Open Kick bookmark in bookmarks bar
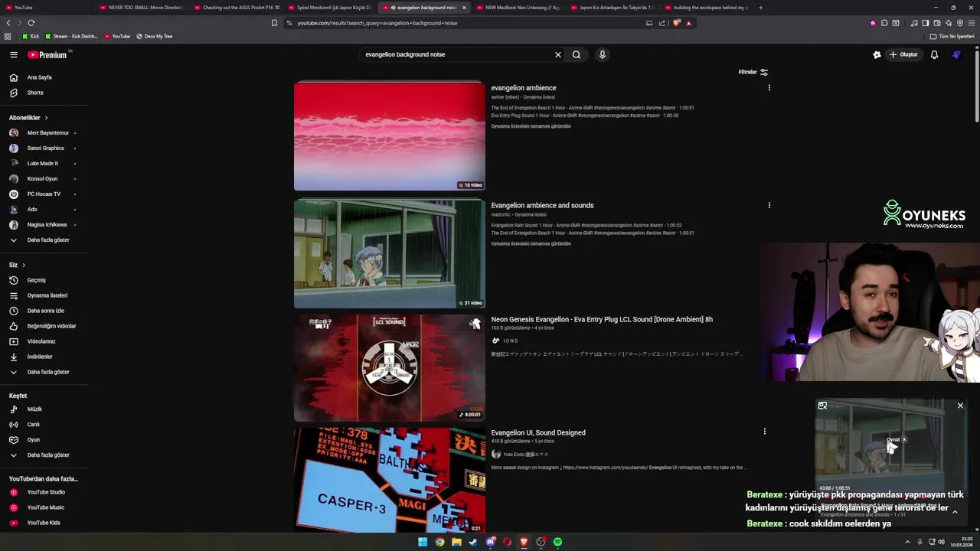 point(31,36)
